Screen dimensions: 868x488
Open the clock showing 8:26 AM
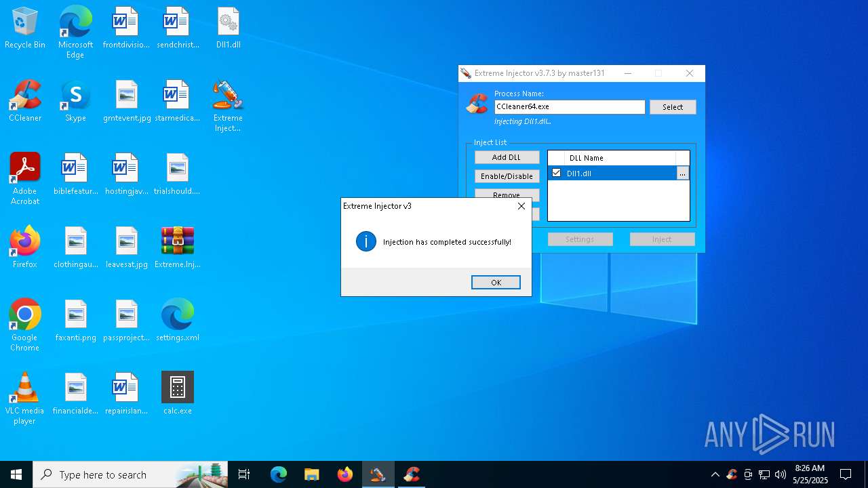click(x=810, y=474)
